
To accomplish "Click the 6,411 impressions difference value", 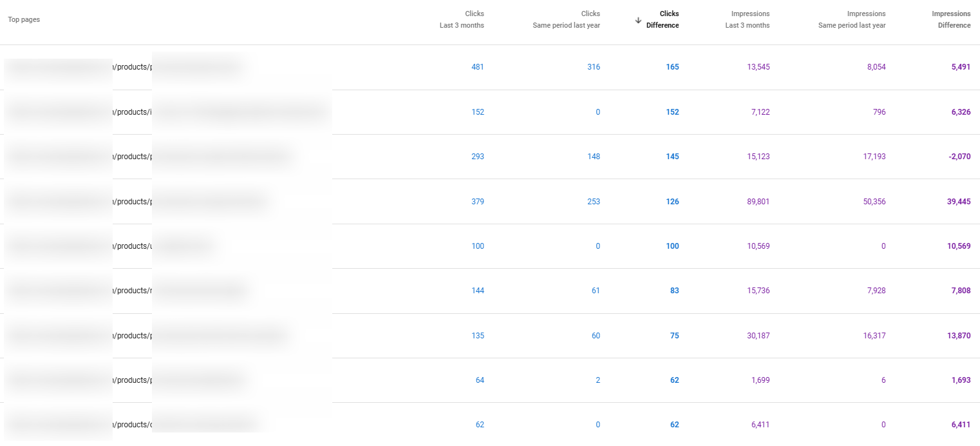I will 957,425.
